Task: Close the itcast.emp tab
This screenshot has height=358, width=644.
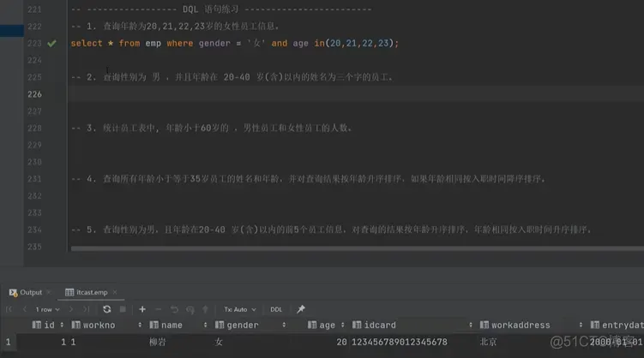Action: click(115, 292)
